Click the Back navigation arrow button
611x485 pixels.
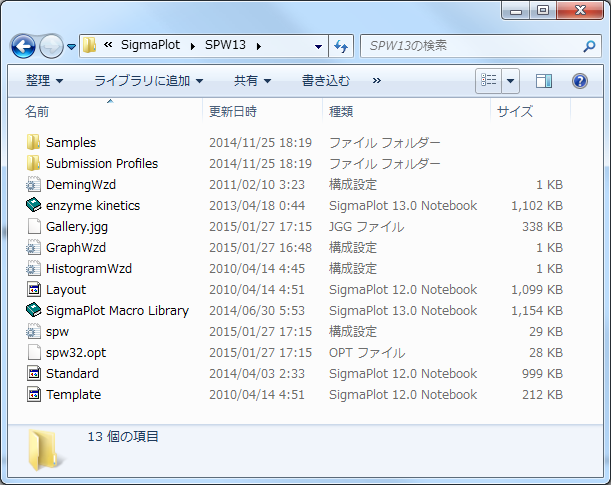(x=23, y=46)
